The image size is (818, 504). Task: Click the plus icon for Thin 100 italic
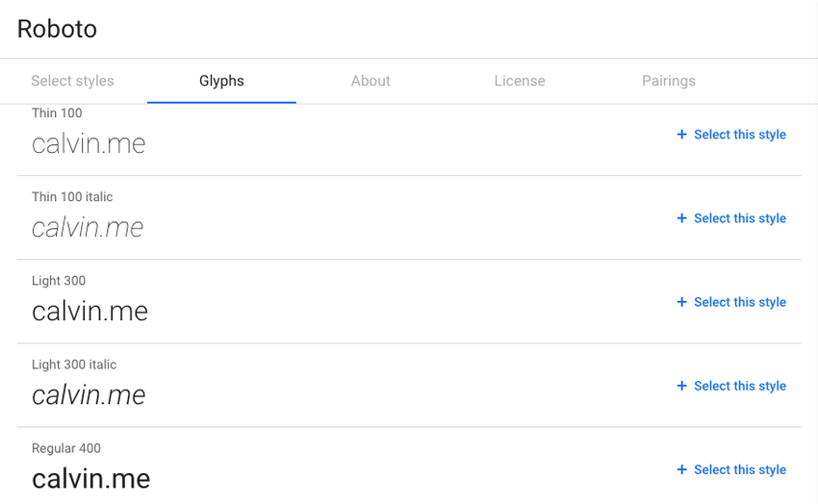coord(681,218)
